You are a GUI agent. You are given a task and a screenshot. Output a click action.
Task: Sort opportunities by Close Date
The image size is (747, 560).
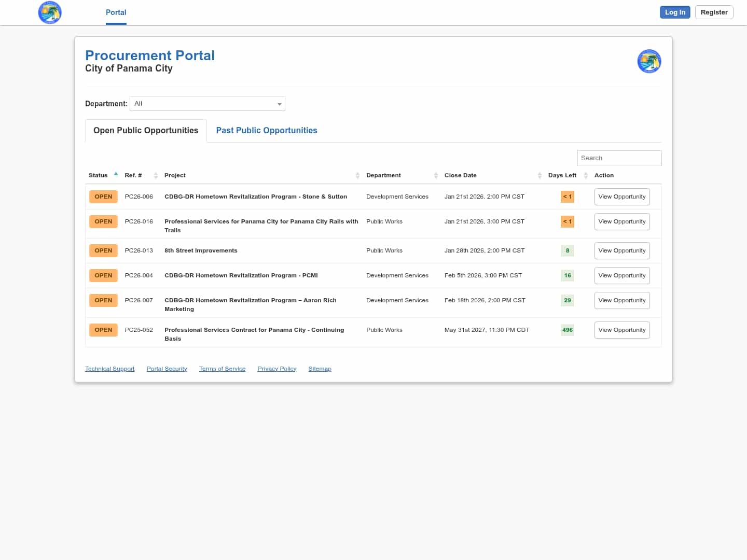click(539, 176)
